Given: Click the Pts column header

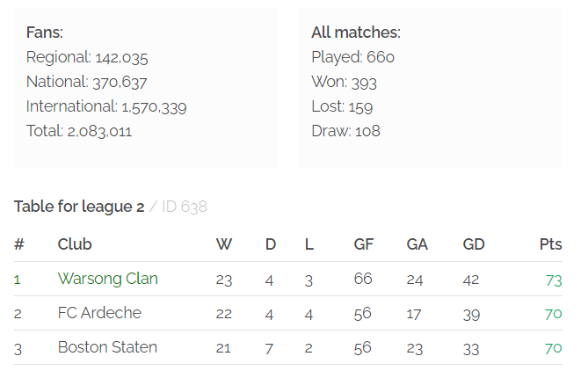Looking at the screenshot, I should (x=550, y=244).
